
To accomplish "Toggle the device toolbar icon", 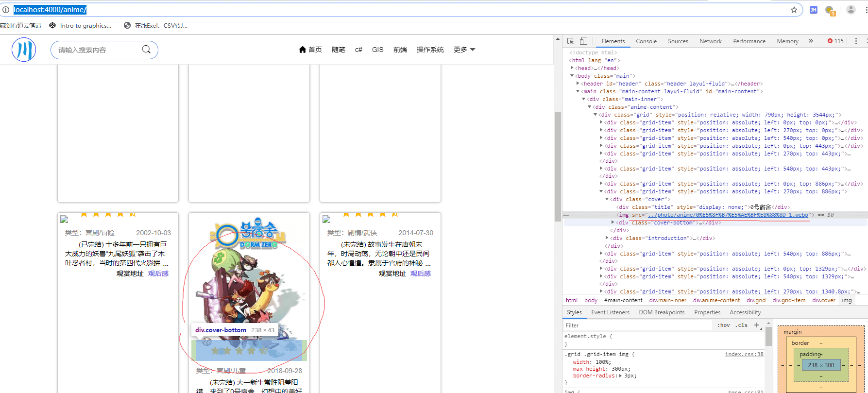I will tap(583, 41).
